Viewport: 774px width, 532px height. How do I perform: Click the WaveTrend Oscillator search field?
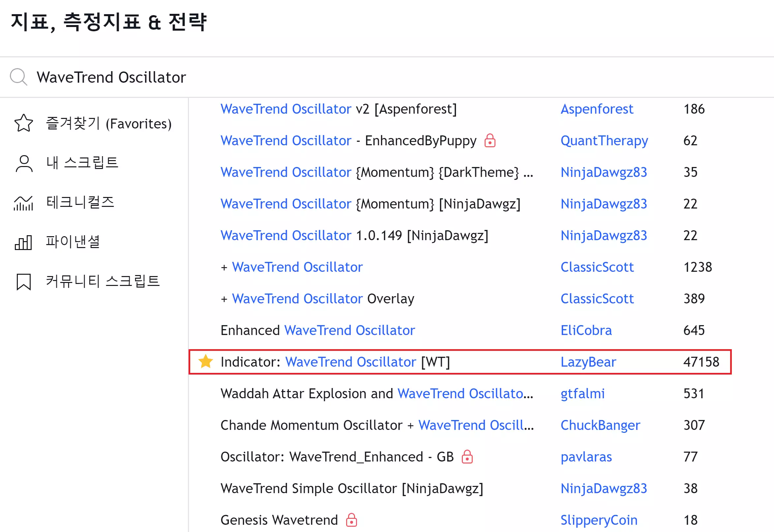tap(387, 77)
